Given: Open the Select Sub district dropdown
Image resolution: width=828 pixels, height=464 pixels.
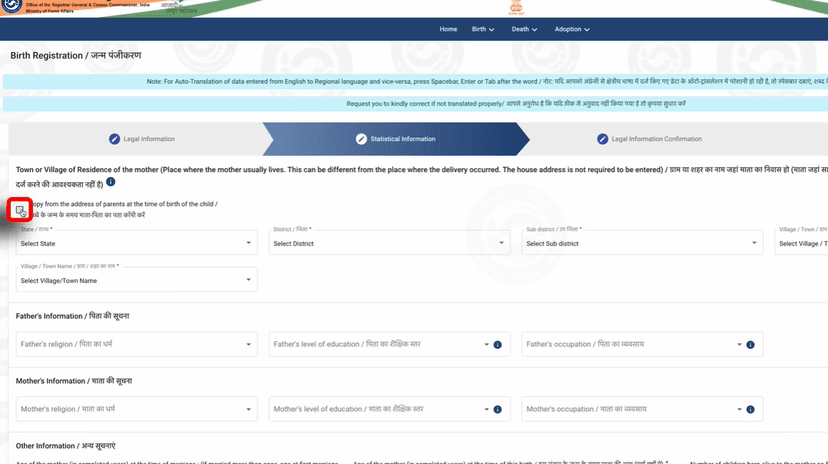Looking at the screenshot, I should pos(642,243).
